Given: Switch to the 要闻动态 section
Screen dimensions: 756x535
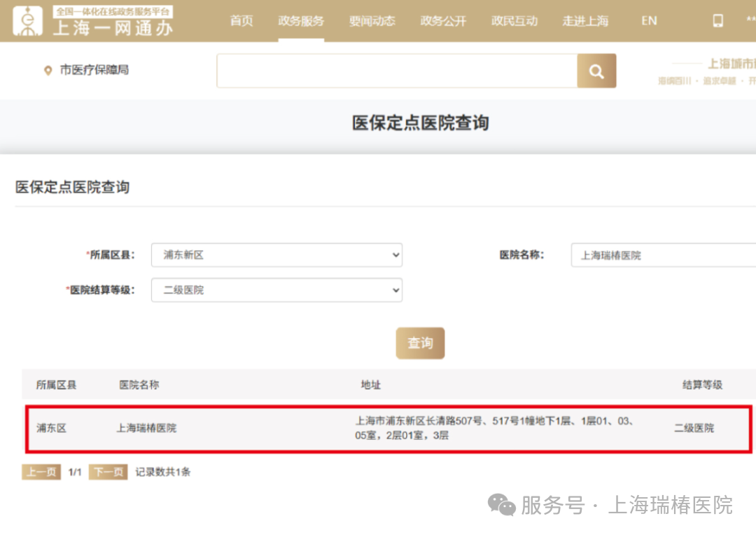Looking at the screenshot, I should coord(372,21).
